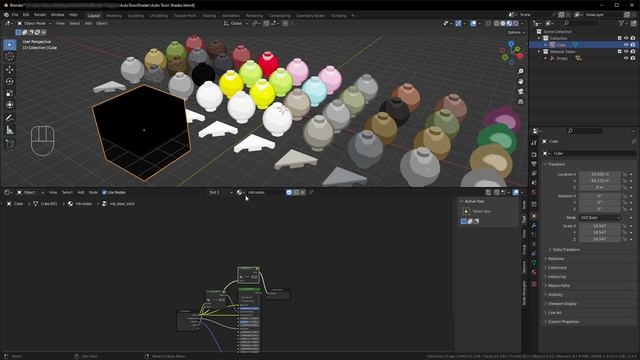Image resolution: width=640 pixels, height=360 pixels.
Task: Hide Material Tester collection with eye icon
Action: pos(626,51)
